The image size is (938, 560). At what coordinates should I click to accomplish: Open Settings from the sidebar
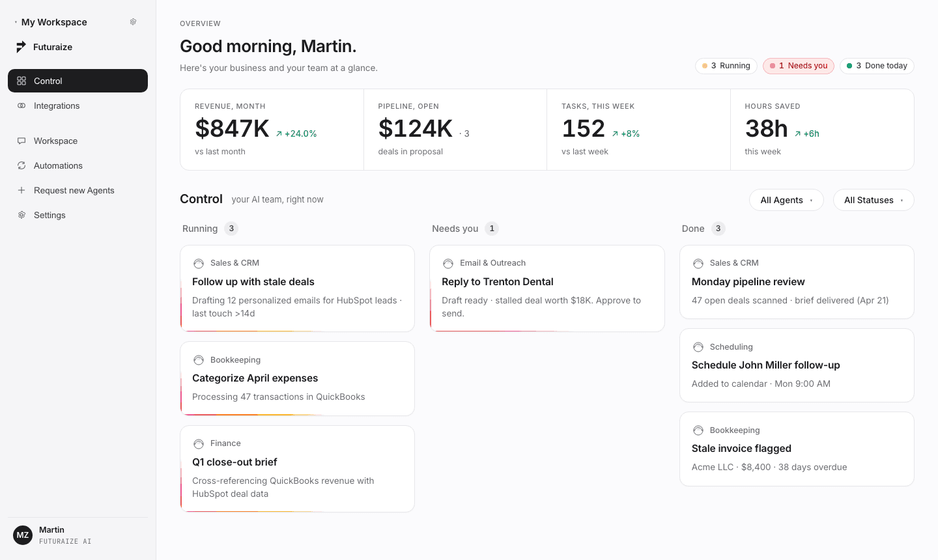(78, 215)
